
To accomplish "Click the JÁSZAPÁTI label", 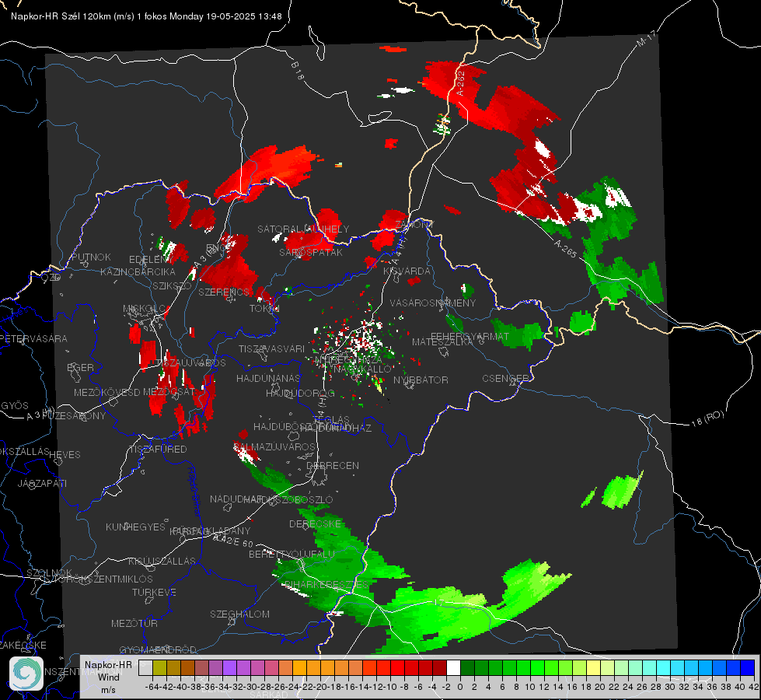I will point(42,483).
